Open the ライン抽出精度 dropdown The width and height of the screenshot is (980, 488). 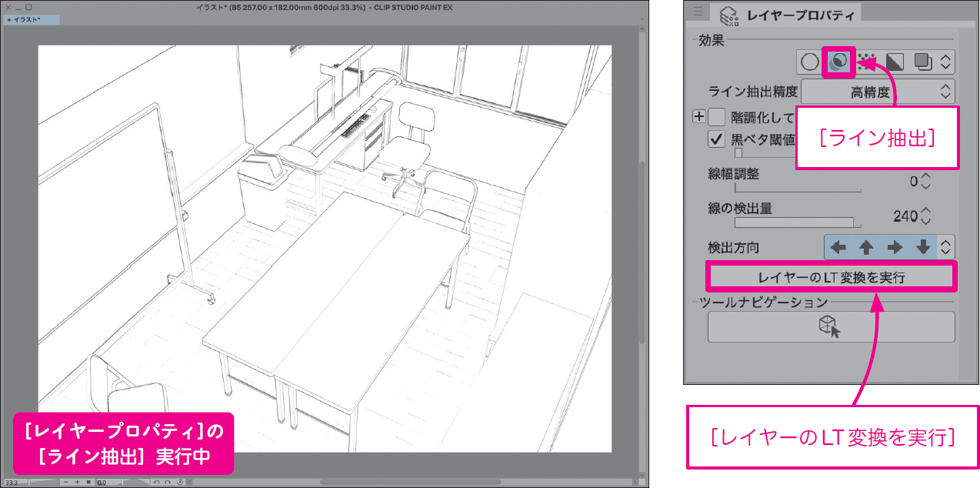point(877,92)
